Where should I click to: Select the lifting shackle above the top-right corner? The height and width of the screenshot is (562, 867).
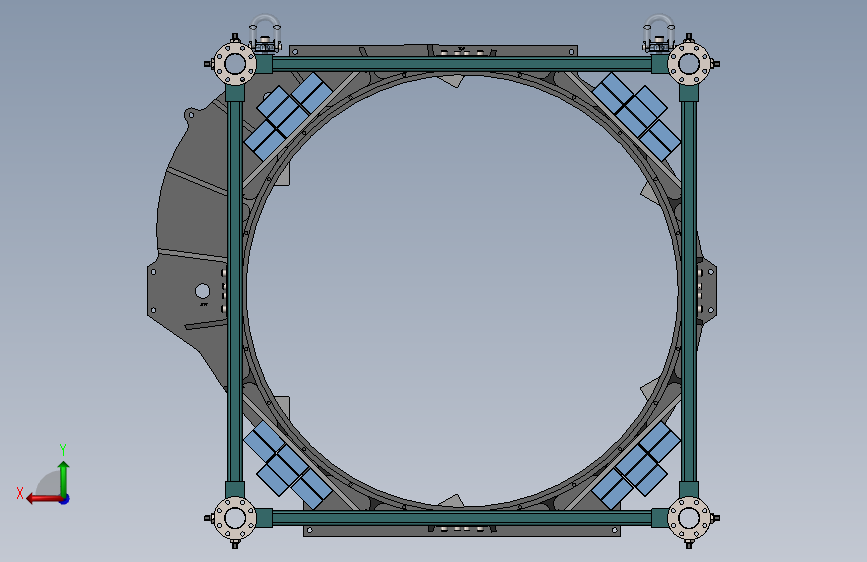point(659,32)
